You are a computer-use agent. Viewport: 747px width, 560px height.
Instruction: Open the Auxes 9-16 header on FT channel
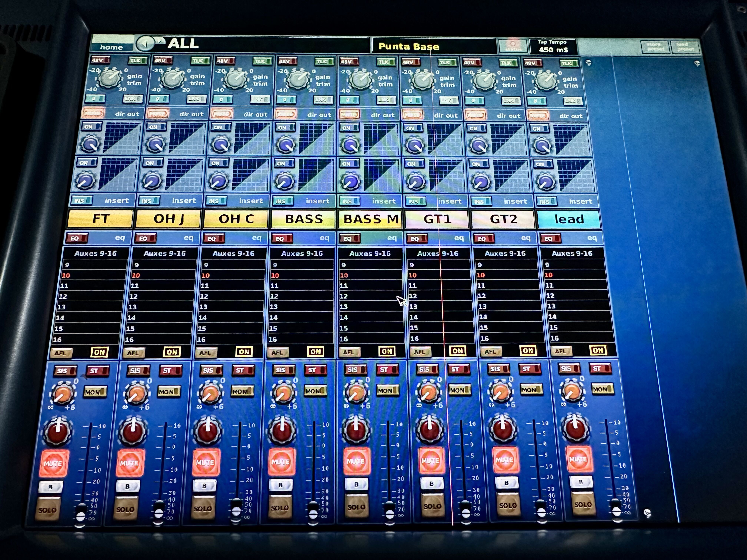click(x=96, y=253)
